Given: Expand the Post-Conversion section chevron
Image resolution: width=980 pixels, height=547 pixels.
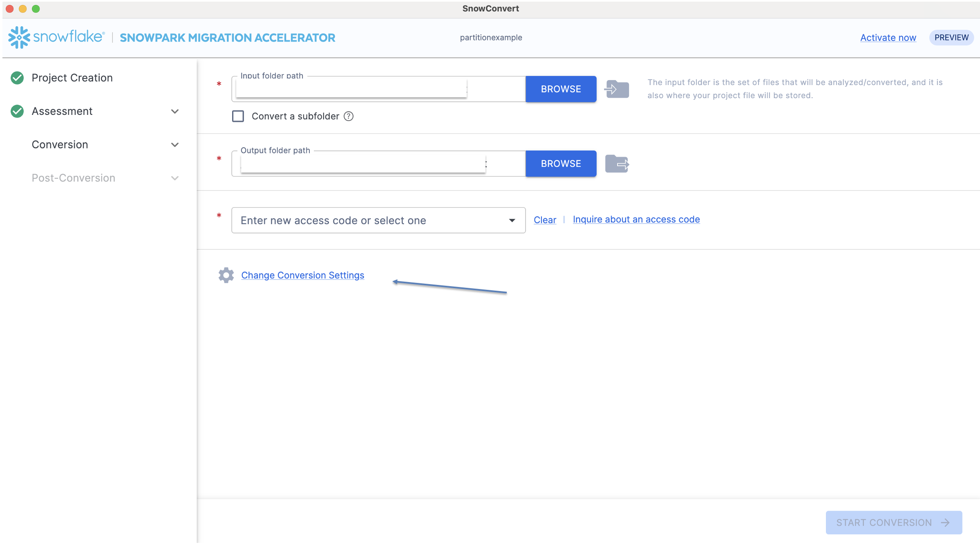Looking at the screenshot, I should coord(175,178).
